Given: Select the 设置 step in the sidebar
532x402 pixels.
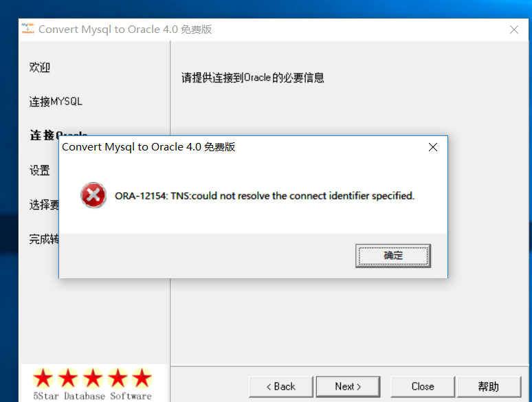Looking at the screenshot, I should coord(40,170).
